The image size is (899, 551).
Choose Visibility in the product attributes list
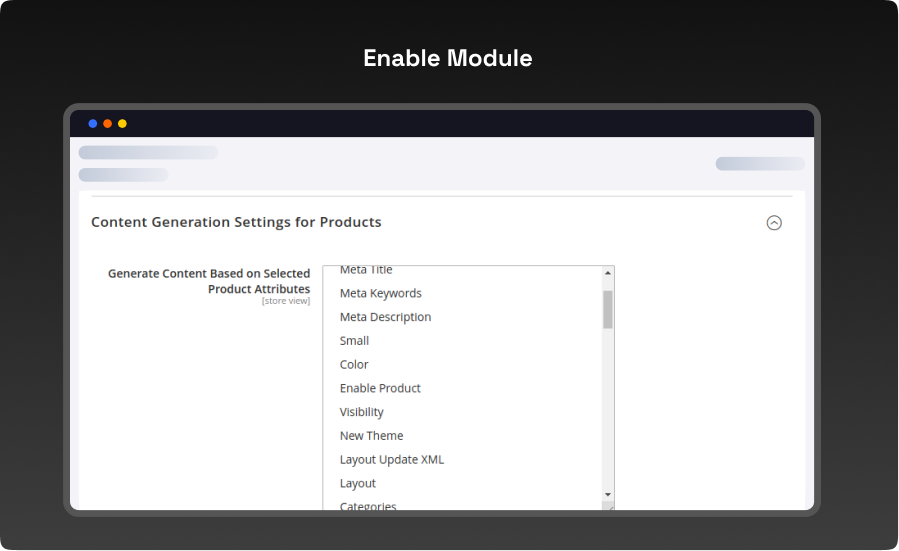[x=361, y=412]
